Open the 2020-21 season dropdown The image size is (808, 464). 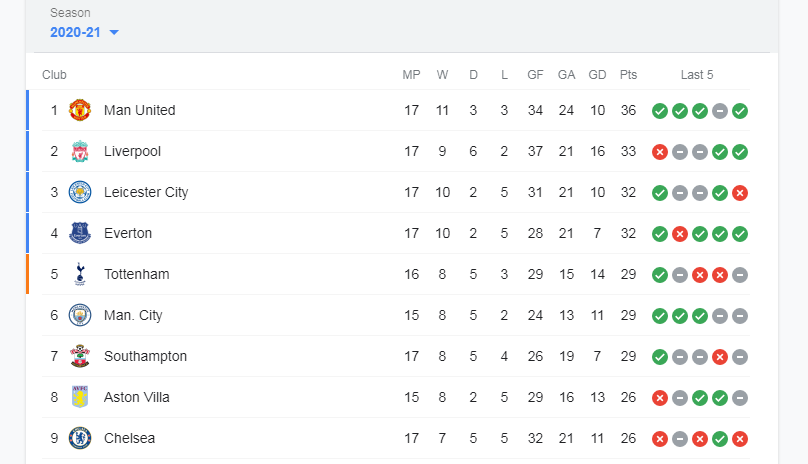click(75, 32)
